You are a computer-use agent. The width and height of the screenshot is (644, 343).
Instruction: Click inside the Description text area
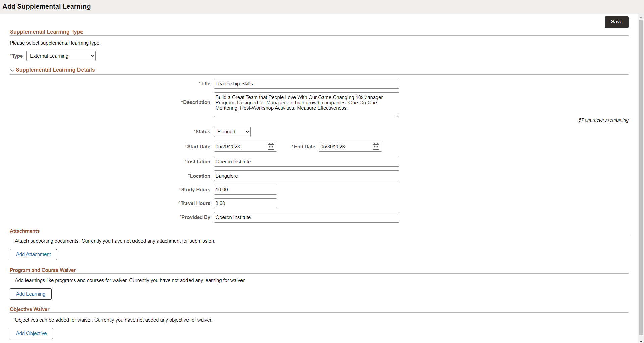[307, 105]
